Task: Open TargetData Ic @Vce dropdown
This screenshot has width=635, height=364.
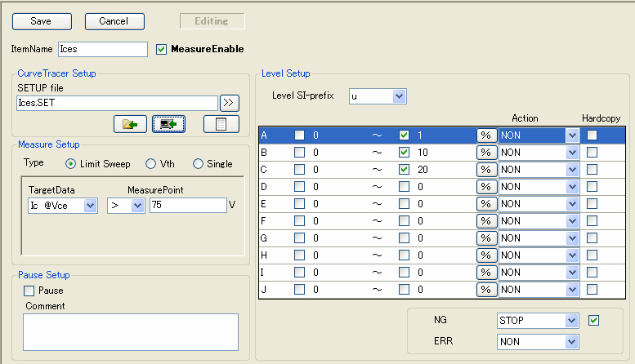Action: [x=91, y=206]
